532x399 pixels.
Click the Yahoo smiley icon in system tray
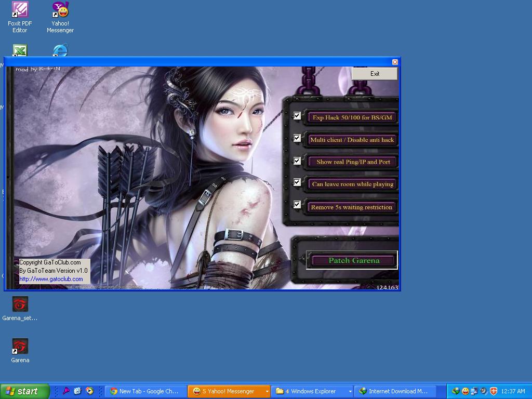tap(465, 391)
